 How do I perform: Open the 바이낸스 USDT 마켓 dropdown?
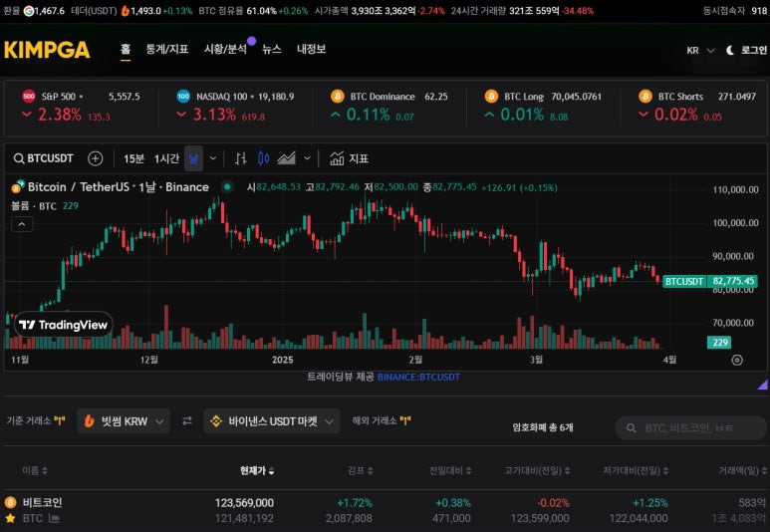272,421
